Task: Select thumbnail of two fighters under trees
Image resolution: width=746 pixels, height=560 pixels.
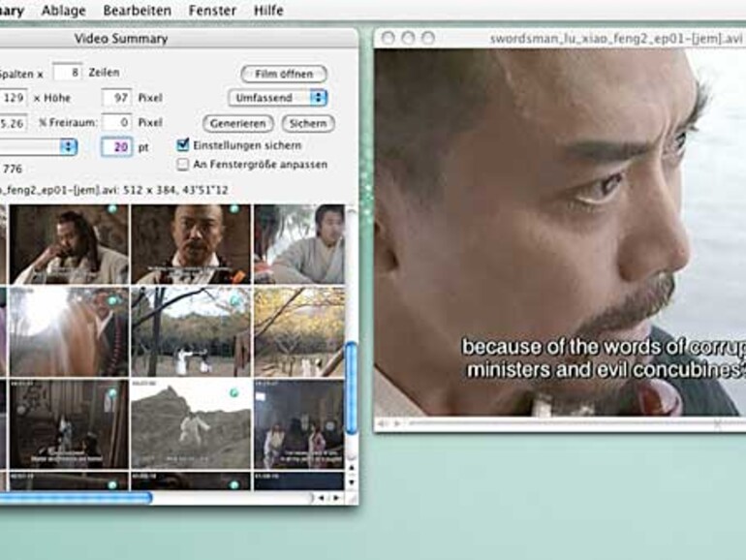Action: tap(191, 331)
